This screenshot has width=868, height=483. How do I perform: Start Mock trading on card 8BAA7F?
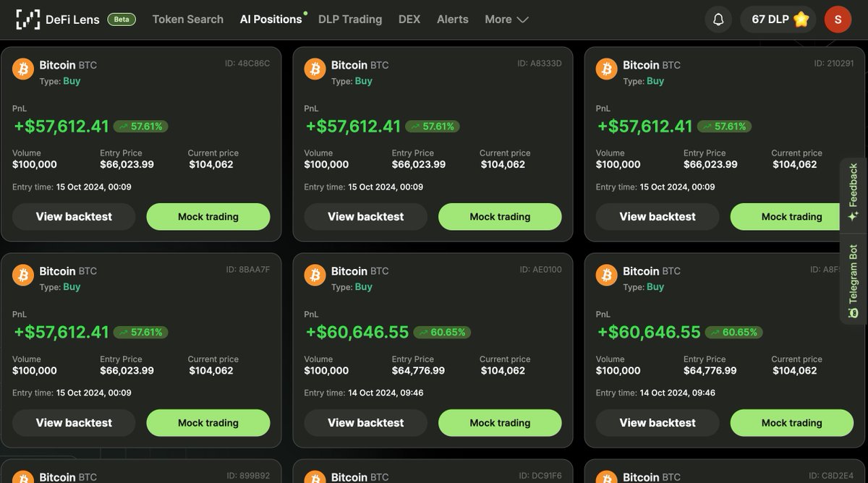[x=208, y=423]
